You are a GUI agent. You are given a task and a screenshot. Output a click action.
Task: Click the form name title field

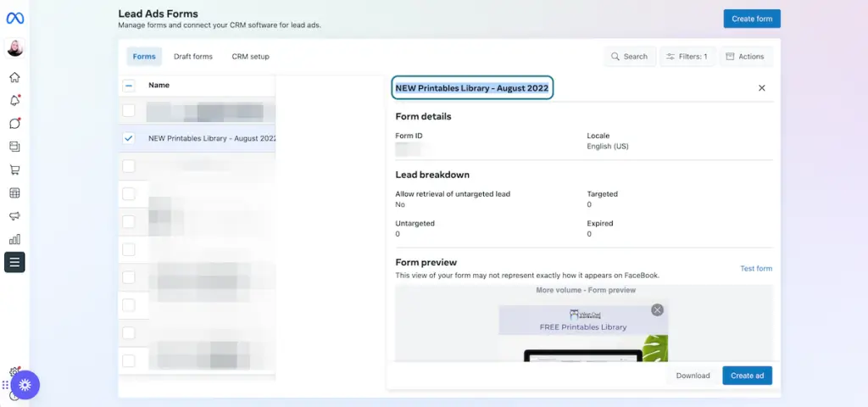point(472,88)
